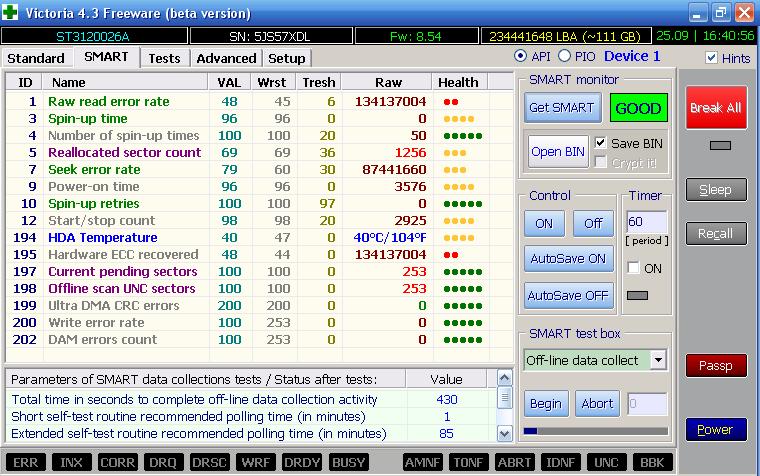Switch to the Standard tab

tap(36, 58)
